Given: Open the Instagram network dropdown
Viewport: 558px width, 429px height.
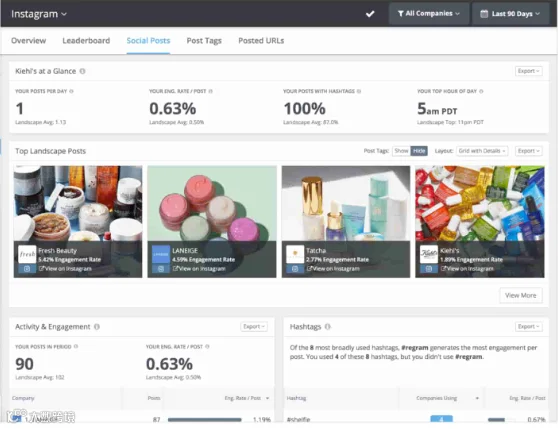Looking at the screenshot, I should click(39, 14).
